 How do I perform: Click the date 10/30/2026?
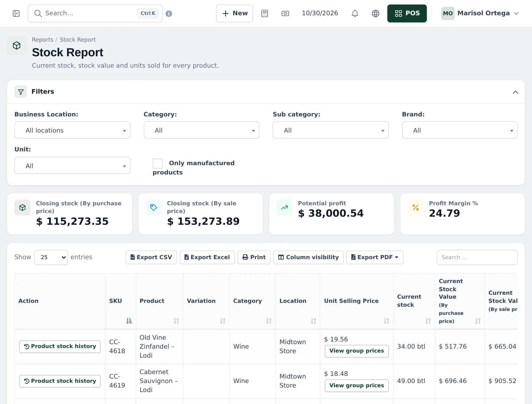[x=320, y=13]
